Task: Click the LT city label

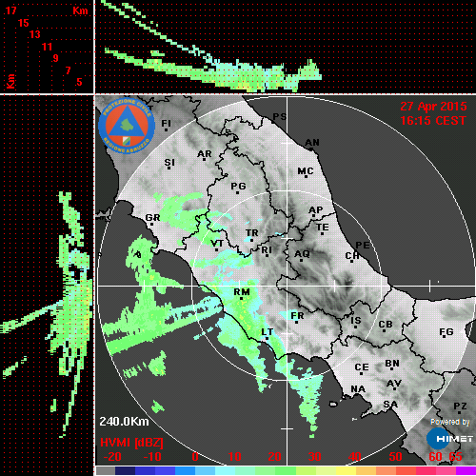Action: coord(268,332)
